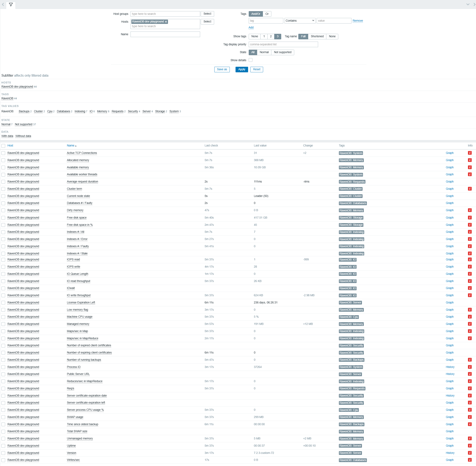
Task: Set State filter to Normal
Action: [264, 52]
